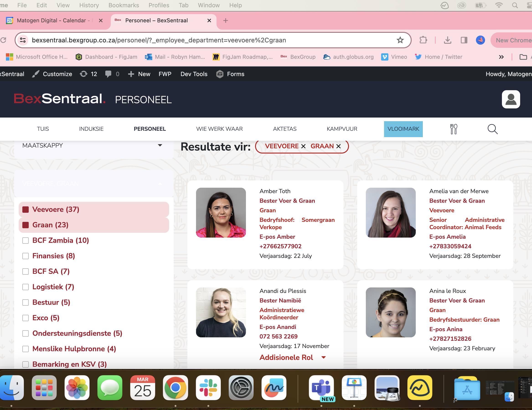Click the site search magnifier icon
Screen dimensions: 532x410
coord(492,129)
